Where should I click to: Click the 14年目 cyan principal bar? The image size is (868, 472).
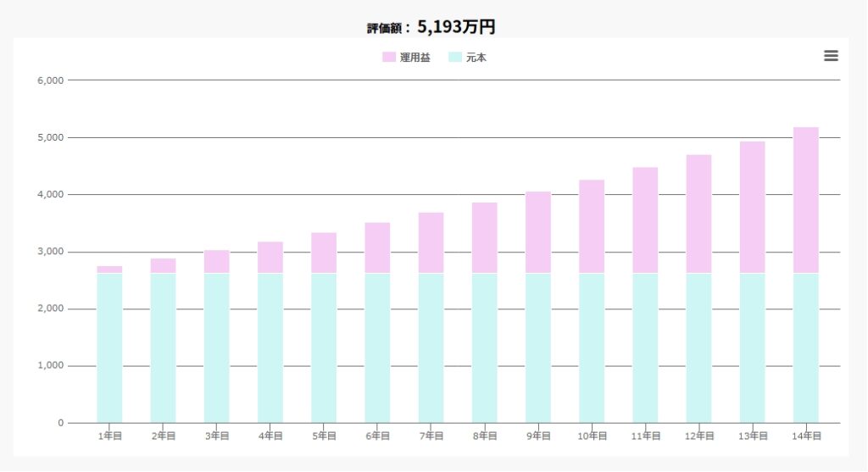coord(806,347)
